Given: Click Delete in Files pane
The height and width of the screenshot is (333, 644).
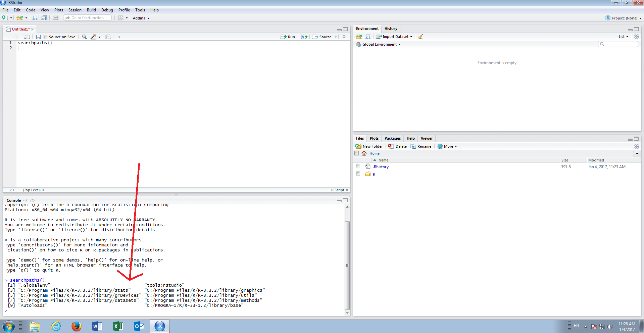Looking at the screenshot, I should pos(397,146).
